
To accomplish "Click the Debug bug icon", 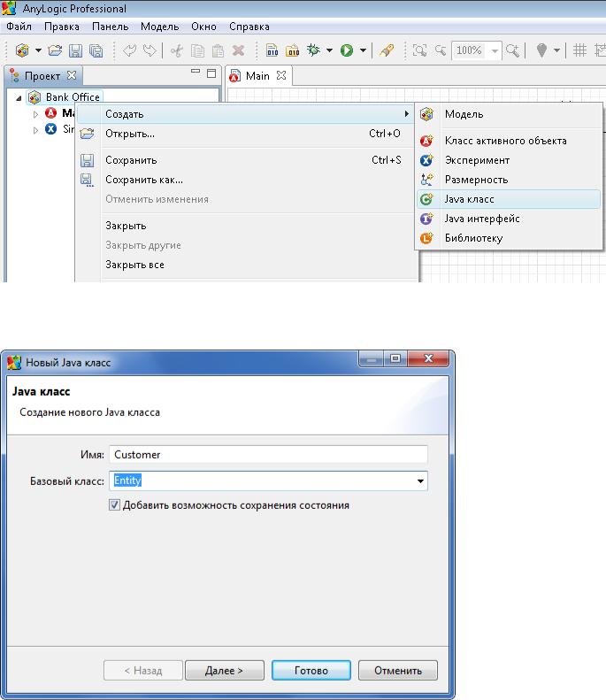I will (x=313, y=50).
